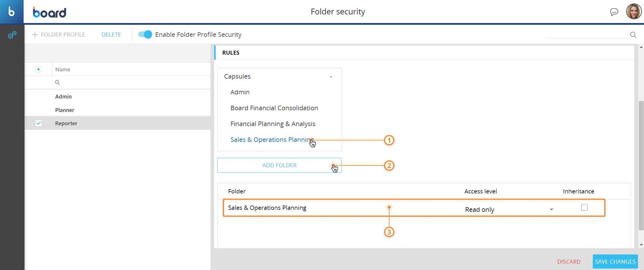Toggle Enable Folder Profile Security switch

point(145,35)
